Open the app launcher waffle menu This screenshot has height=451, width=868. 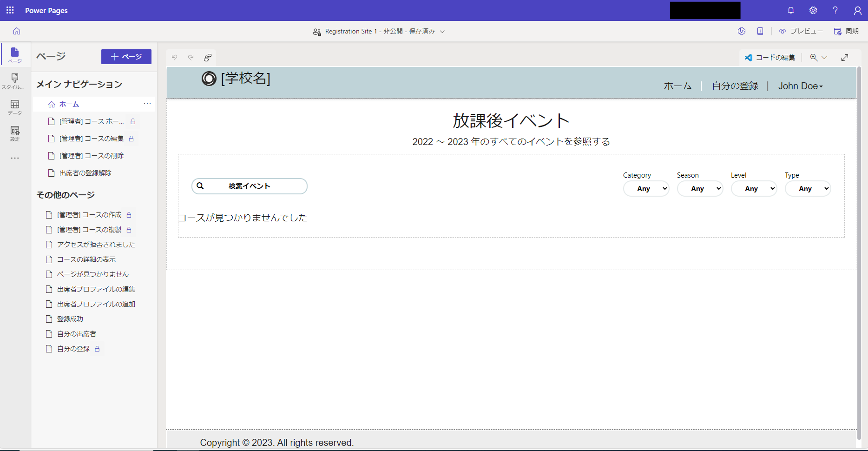(10, 10)
